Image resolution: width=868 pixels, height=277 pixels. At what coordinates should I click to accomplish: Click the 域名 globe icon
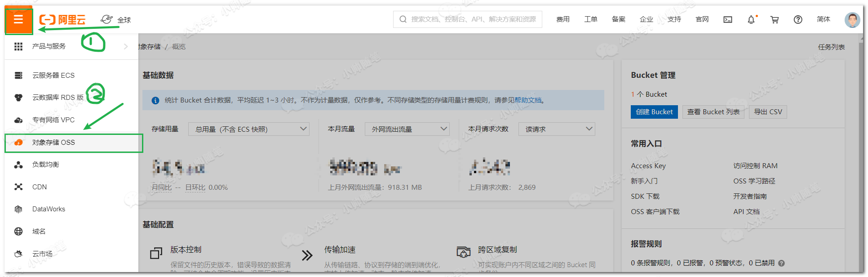point(18,232)
